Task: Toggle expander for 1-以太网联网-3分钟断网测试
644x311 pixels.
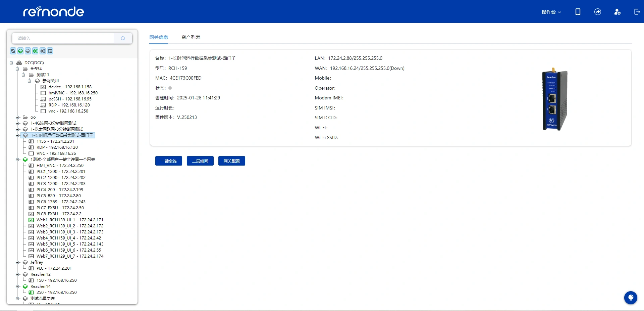Action: [17, 129]
